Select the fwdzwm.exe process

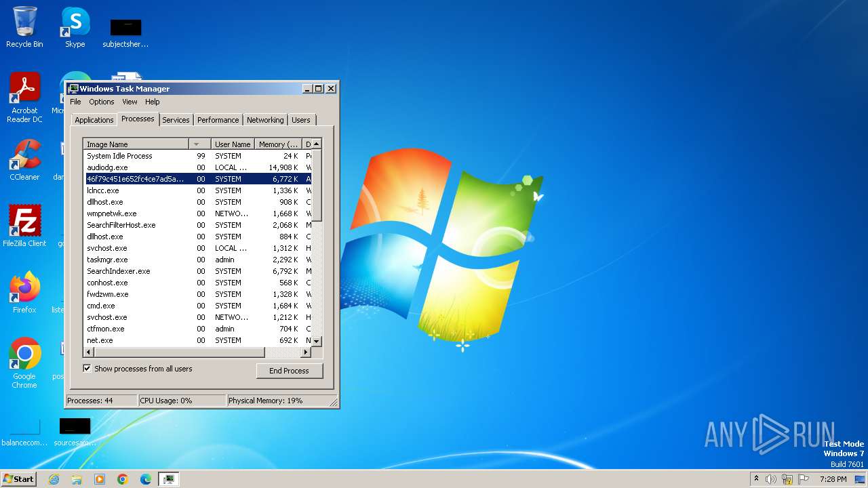click(x=197, y=294)
